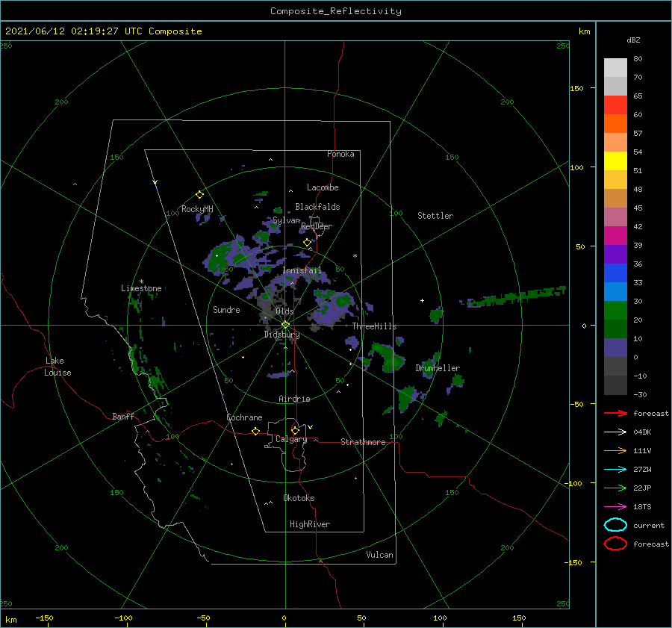The height and width of the screenshot is (628, 672).
Task: Click the dBZ heading above the color scale
Action: click(x=633, y=40)
